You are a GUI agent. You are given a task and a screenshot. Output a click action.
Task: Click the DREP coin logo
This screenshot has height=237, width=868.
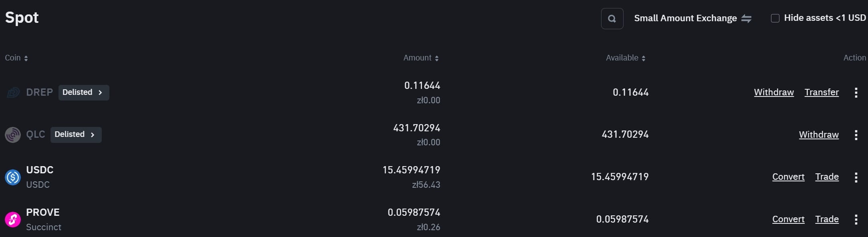point(13,92)
